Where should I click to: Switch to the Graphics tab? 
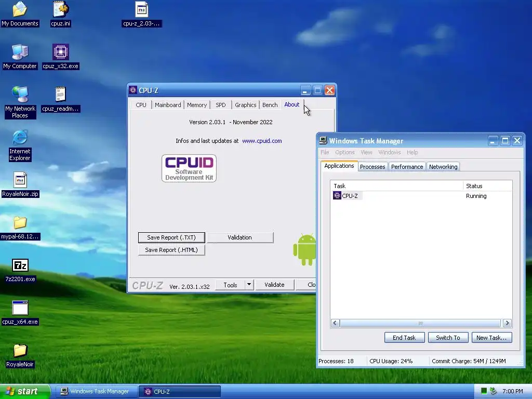(246, 105)
